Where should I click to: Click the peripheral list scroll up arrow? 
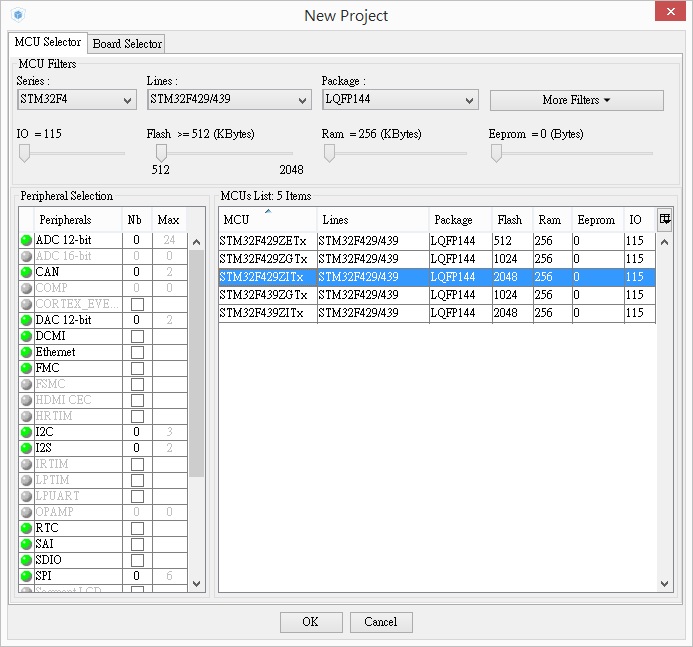197,242
